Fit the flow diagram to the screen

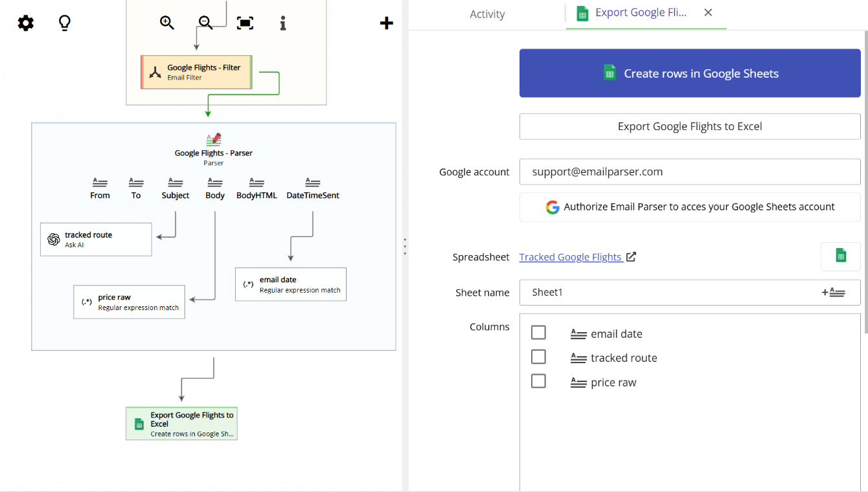coord(245,22)
